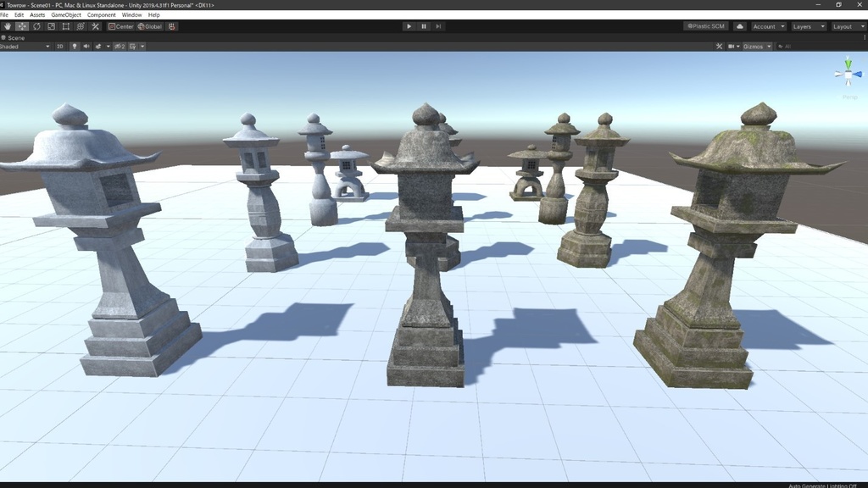This screenshot has height=488, width=868.
Task: Click Persp label to switch projection
Action: (849, 97)
